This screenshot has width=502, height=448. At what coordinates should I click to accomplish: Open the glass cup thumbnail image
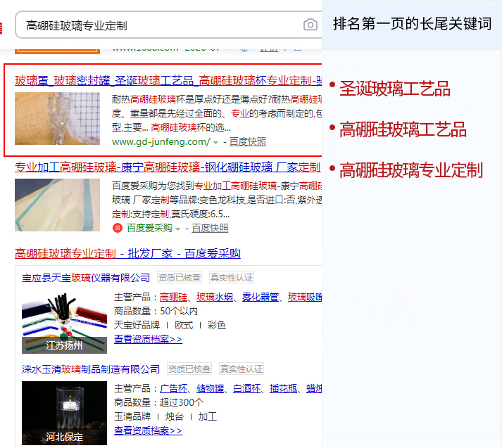pos(57,118)
